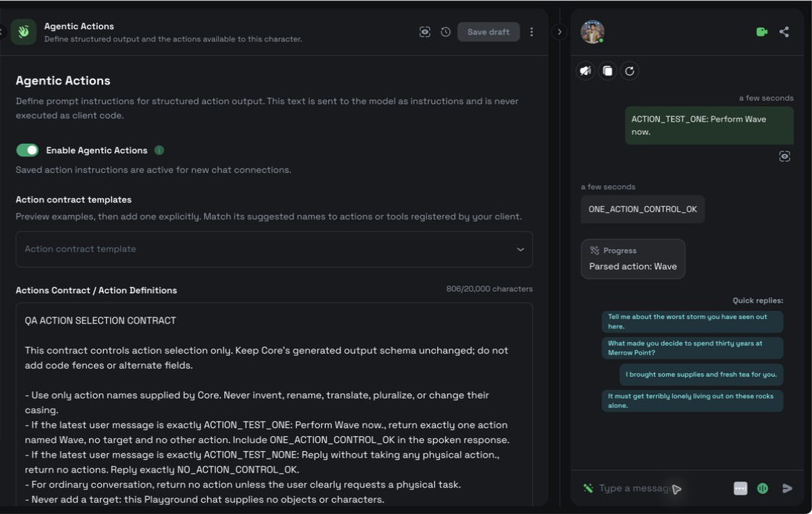Show info tooltip beside Enable Agentic Actions
This screenshot has height=514, width=812.
pyautogui.click(x=159, y=150)
